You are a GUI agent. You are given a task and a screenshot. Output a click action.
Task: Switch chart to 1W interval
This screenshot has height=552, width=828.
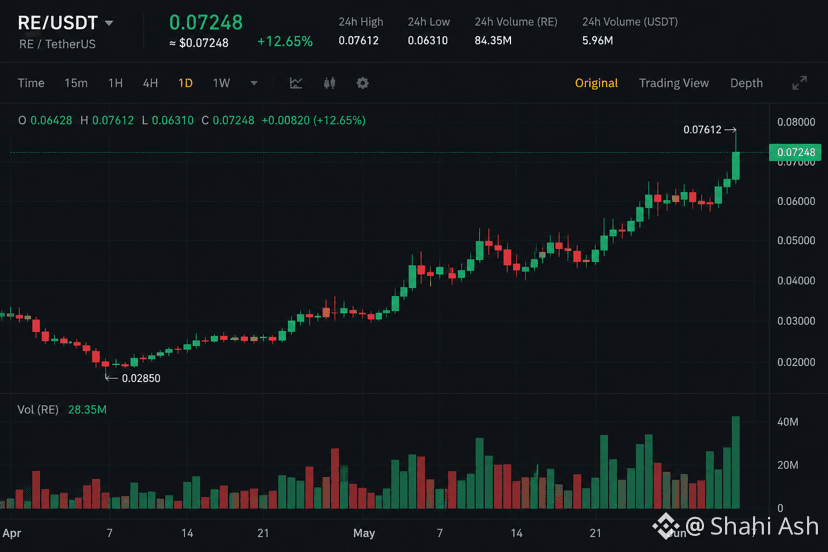pyautogui.click(x=221, y=83)
